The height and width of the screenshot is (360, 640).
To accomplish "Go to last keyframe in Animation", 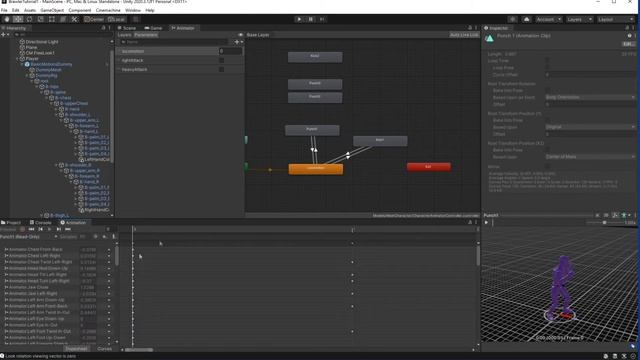I will [x=67, y=229].
